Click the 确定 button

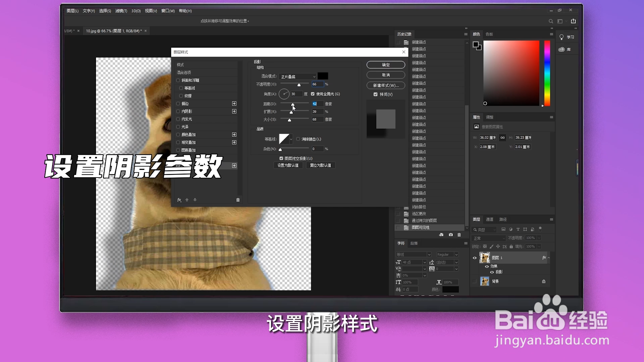(x=386, y=65)
